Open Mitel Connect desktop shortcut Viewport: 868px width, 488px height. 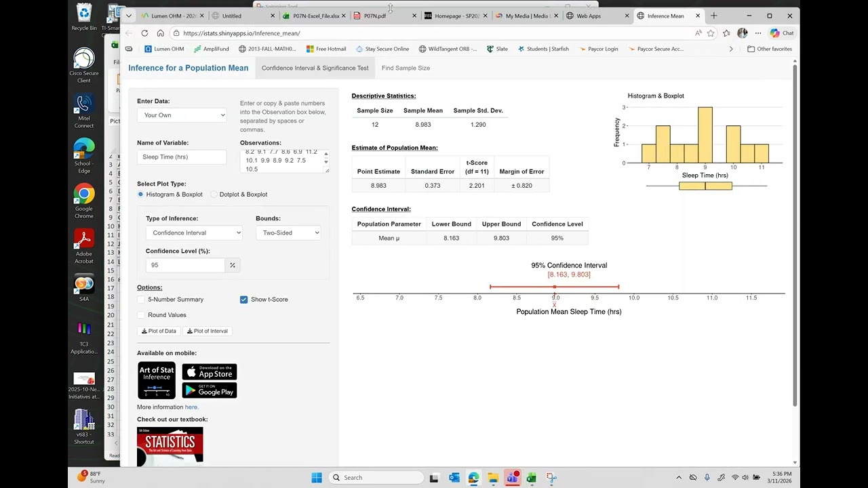pyautogui.click(x=84, y=111)
